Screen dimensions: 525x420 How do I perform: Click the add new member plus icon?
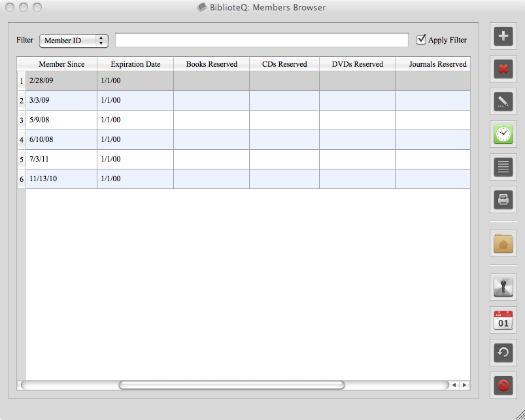(x=503, y=36)
